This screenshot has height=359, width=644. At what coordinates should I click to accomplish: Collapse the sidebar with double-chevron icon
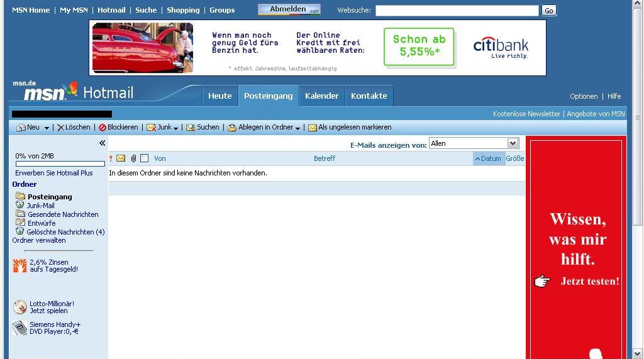click(x=102, y=143)
